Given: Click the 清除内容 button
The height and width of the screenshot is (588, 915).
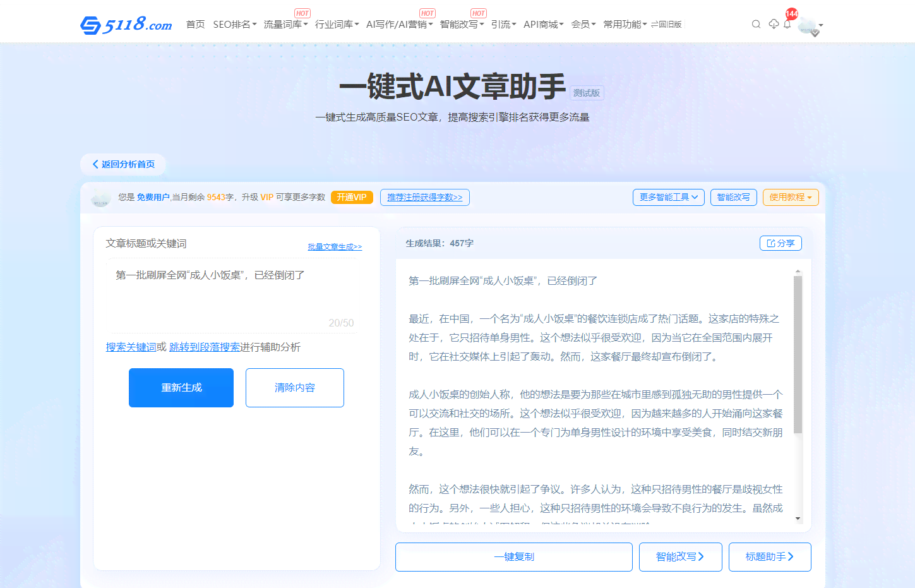Looking at the screenshot, I should tap(295, 388).
